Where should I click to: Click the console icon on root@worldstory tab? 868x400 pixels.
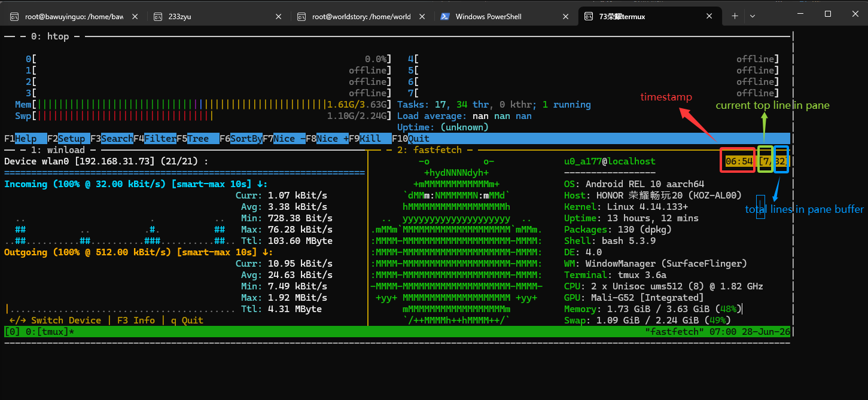pos(302,17)
